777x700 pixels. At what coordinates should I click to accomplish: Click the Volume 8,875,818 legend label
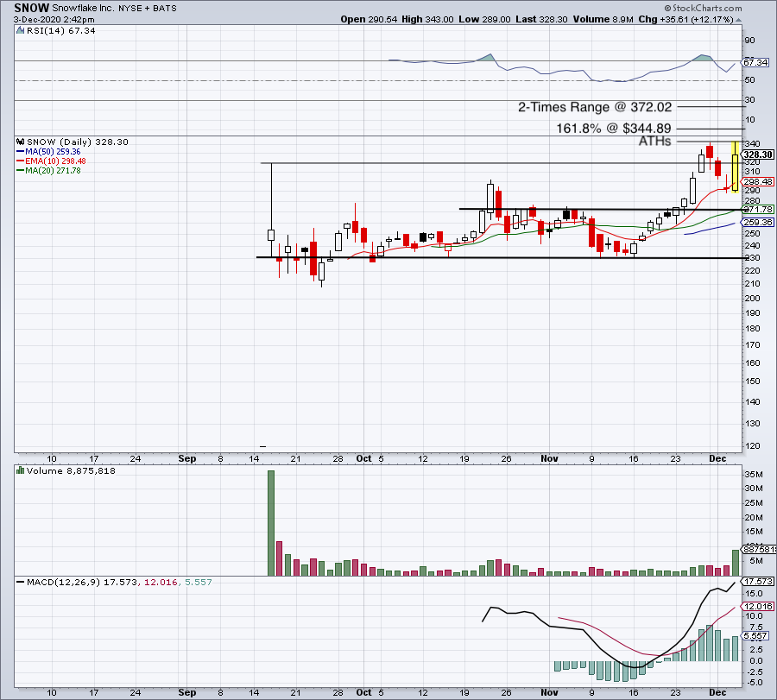pos(71,470)
